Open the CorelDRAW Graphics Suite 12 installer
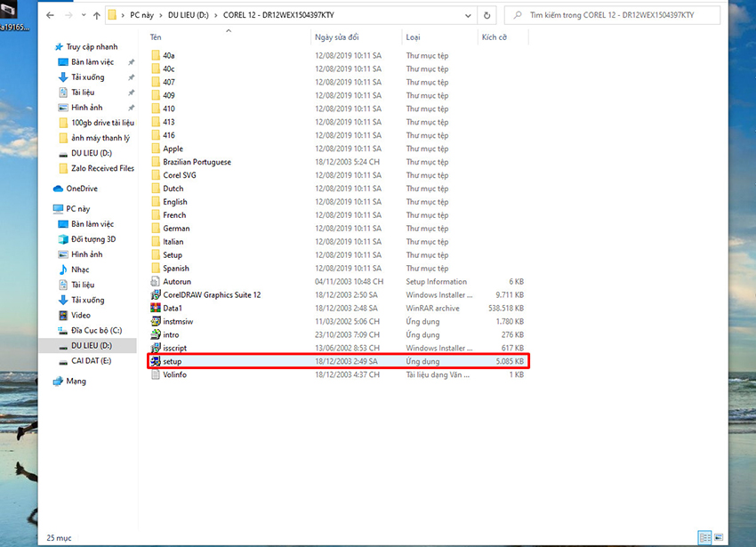 tap(212, 294)
